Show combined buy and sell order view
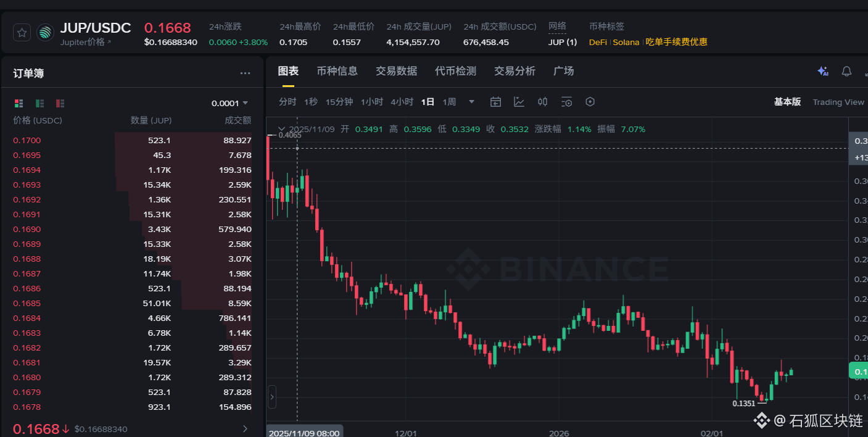 [x=19, y=103]
